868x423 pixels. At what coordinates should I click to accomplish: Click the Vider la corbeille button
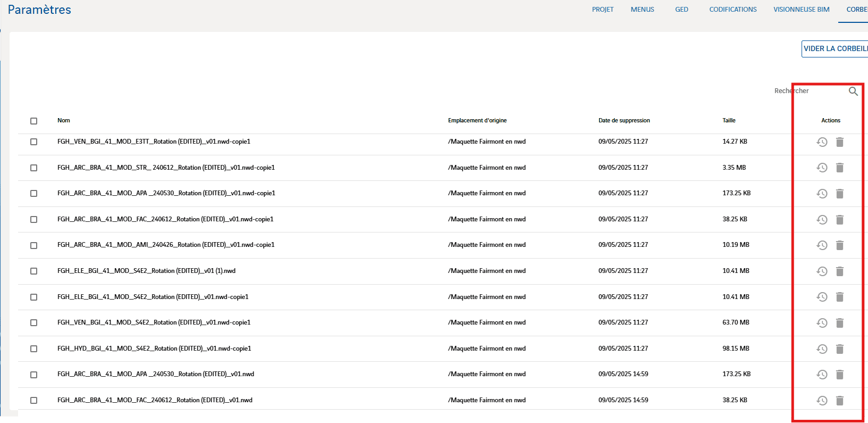click(x=835, y=49)
